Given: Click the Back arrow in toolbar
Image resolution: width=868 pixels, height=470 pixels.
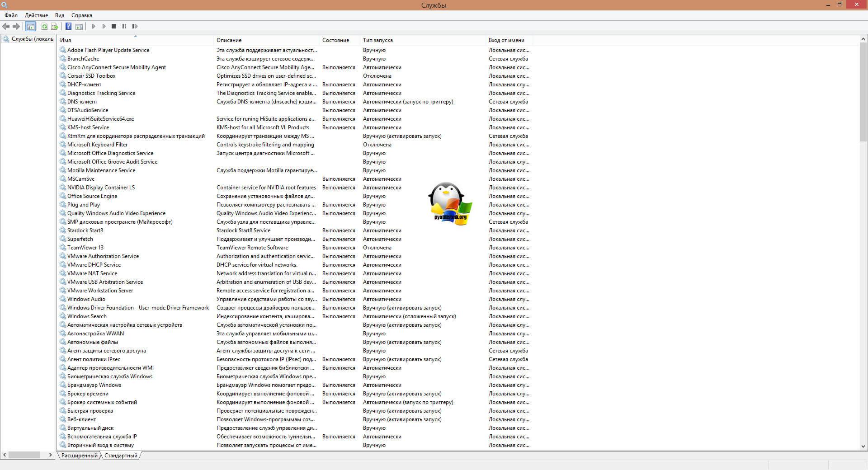Looking at the screenshot, I should [6, 26].
